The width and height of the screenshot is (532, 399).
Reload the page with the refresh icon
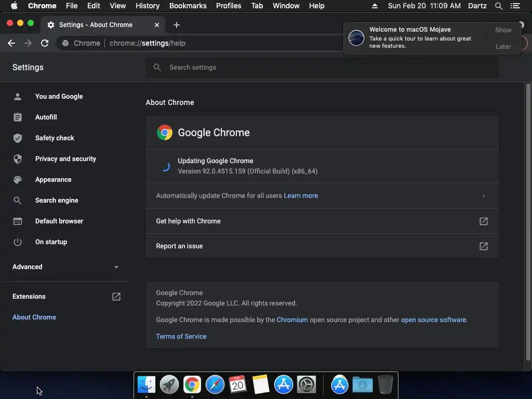[x=45, y=43]
